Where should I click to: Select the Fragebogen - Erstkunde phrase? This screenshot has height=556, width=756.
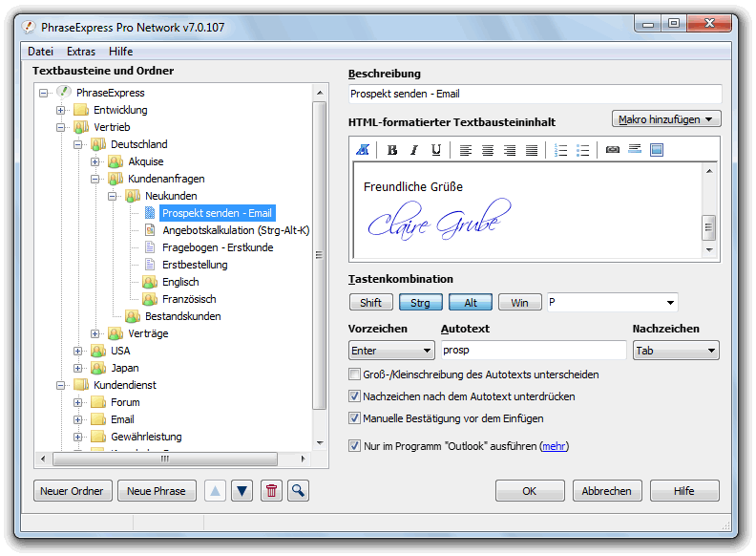point(218,247)
